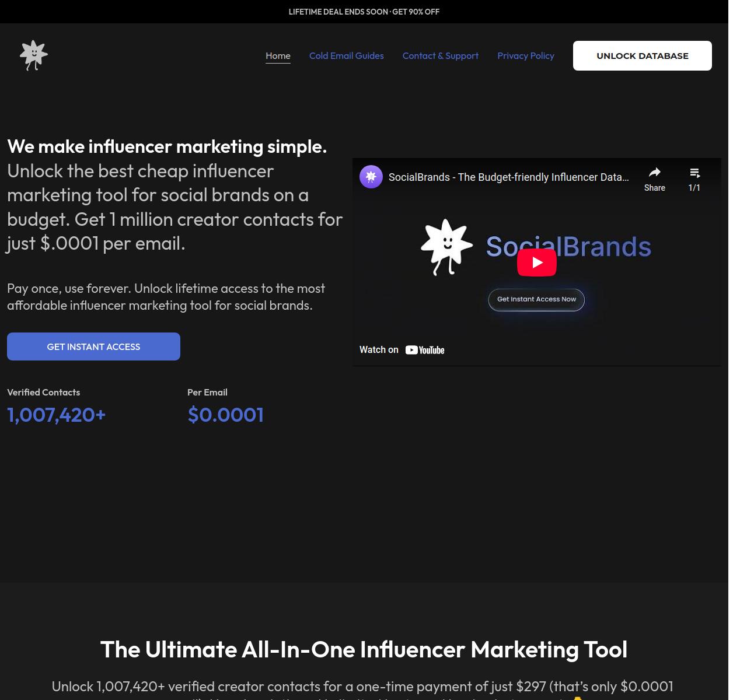Click the 1,007,420+ verified contacts figure
Image resolution: width=747 pixels, height=700 pixels.
click(57, 415)
